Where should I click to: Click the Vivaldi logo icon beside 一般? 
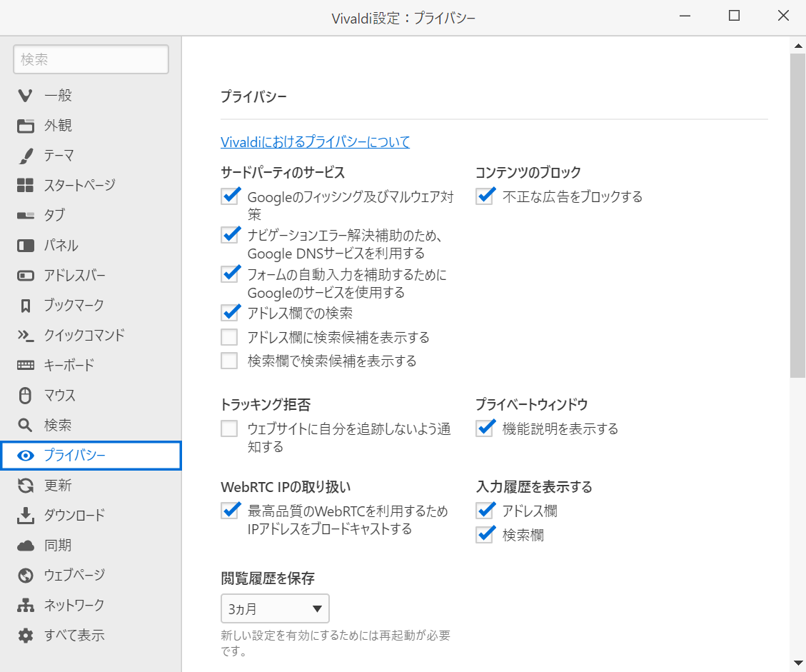[25, 96]
